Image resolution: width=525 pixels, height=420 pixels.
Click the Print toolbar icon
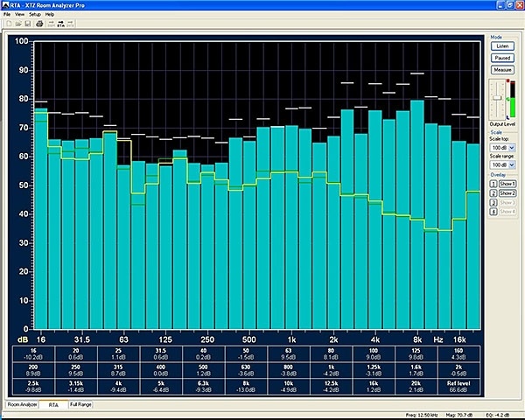(38, 24)
